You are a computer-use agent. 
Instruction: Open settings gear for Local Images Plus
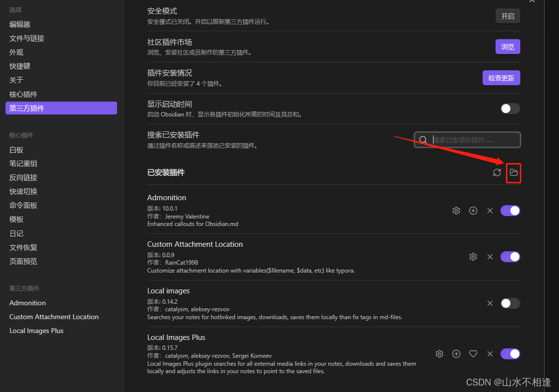click(439, 354)
